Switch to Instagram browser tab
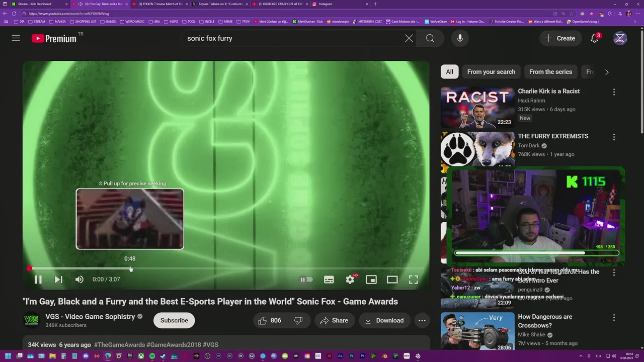 click(340, 4)
